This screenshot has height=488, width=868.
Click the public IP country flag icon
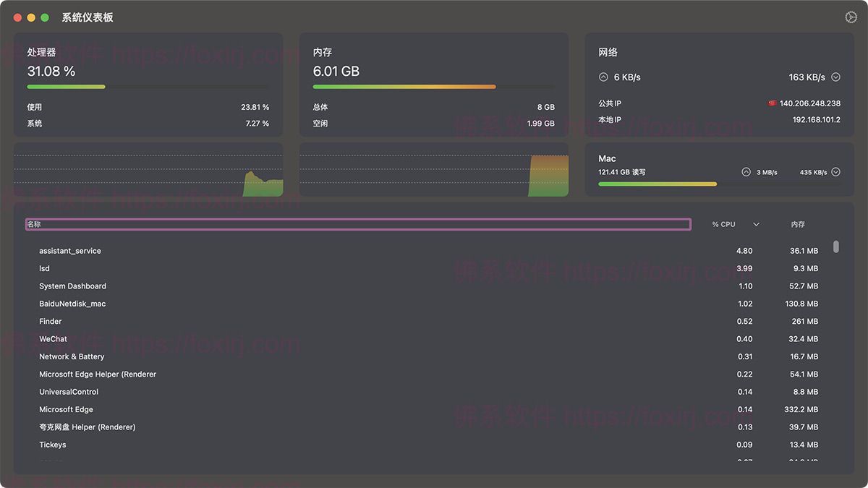tap(772, 103)
